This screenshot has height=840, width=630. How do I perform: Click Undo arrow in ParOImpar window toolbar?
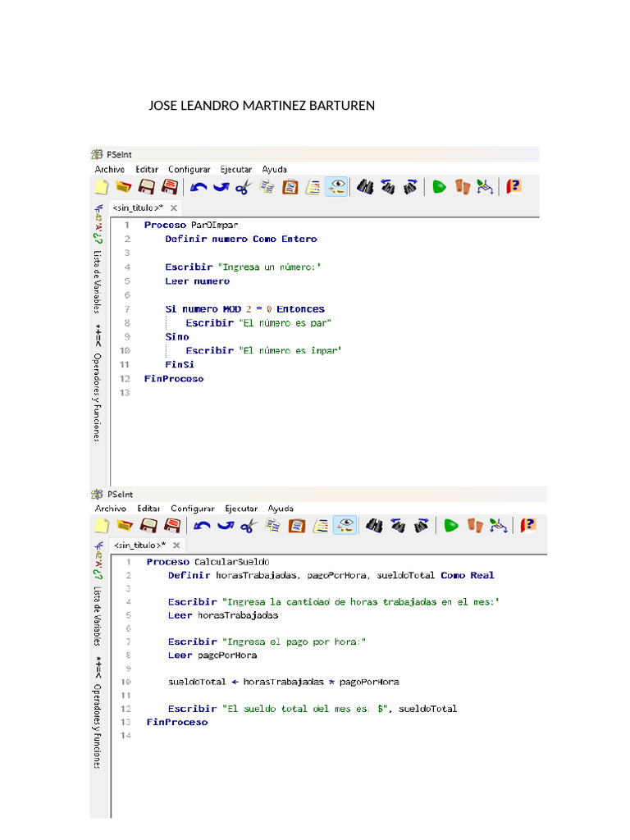click(198, 187)
